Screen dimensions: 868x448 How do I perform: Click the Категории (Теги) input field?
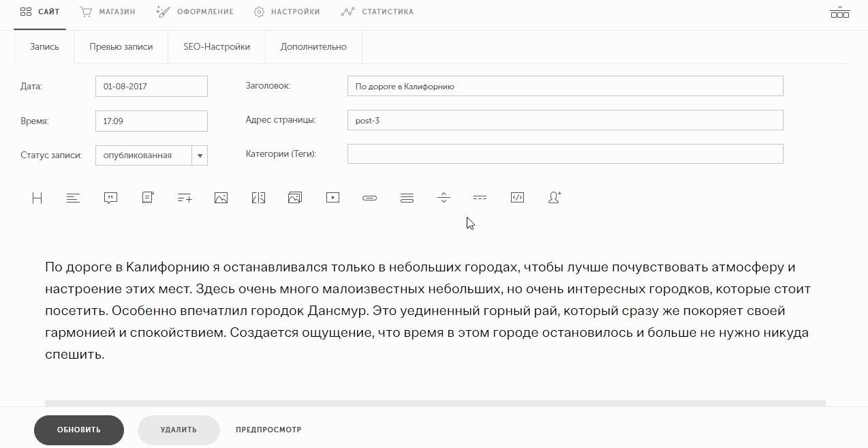[x=565, y=154]
